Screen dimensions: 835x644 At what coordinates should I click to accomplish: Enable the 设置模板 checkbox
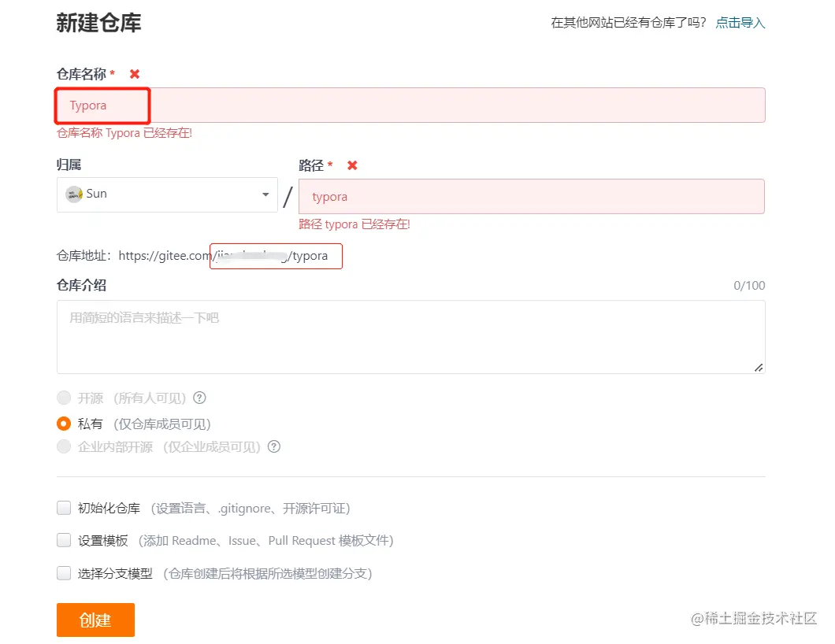64,540
